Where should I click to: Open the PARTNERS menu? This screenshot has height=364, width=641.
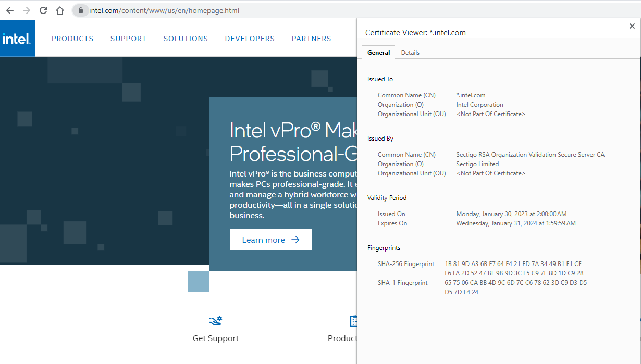click(312, 39)
